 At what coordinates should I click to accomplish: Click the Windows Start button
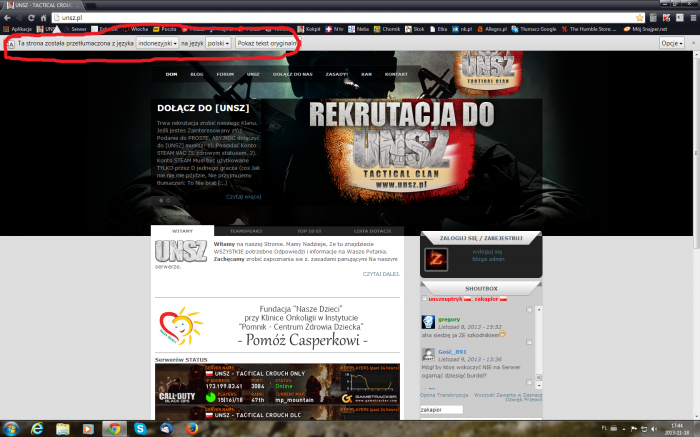tap(10, 429)
